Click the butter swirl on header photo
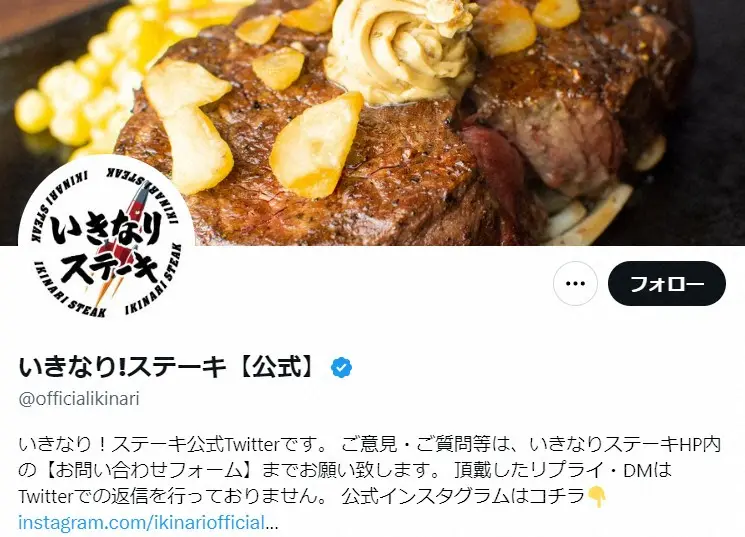 399,50
